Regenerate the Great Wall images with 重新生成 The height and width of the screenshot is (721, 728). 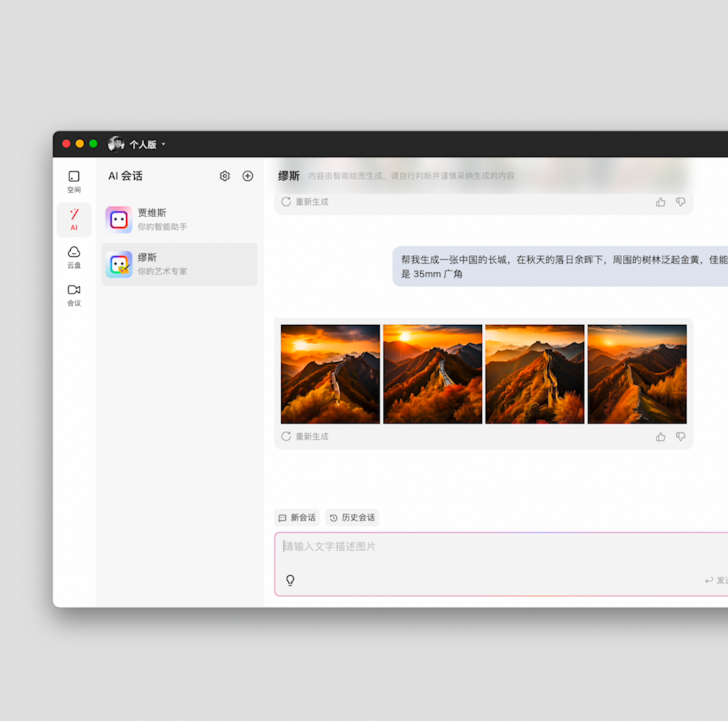click(x=305, y=436)
